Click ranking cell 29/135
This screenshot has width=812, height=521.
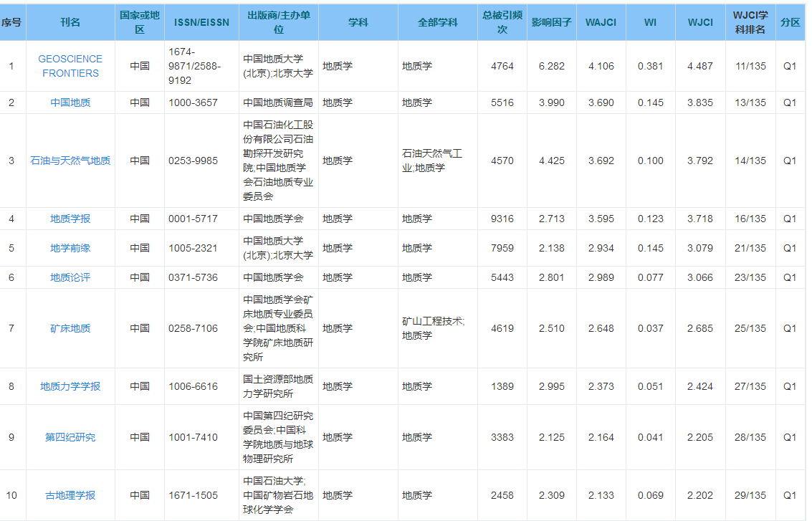click(x=750, y=495)
